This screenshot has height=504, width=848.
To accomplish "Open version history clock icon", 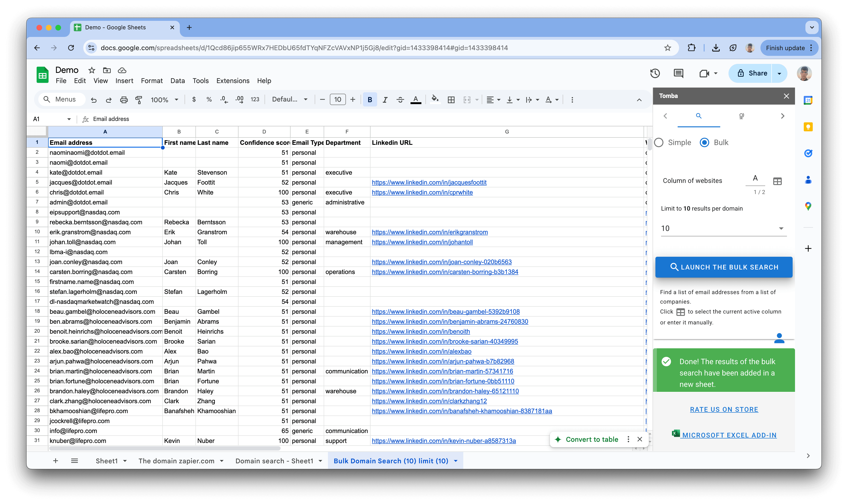I will [x=655, y=73].
